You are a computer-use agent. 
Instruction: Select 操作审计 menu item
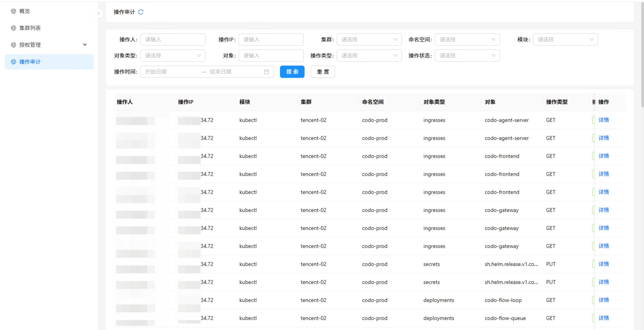click(x=49, y=62)
